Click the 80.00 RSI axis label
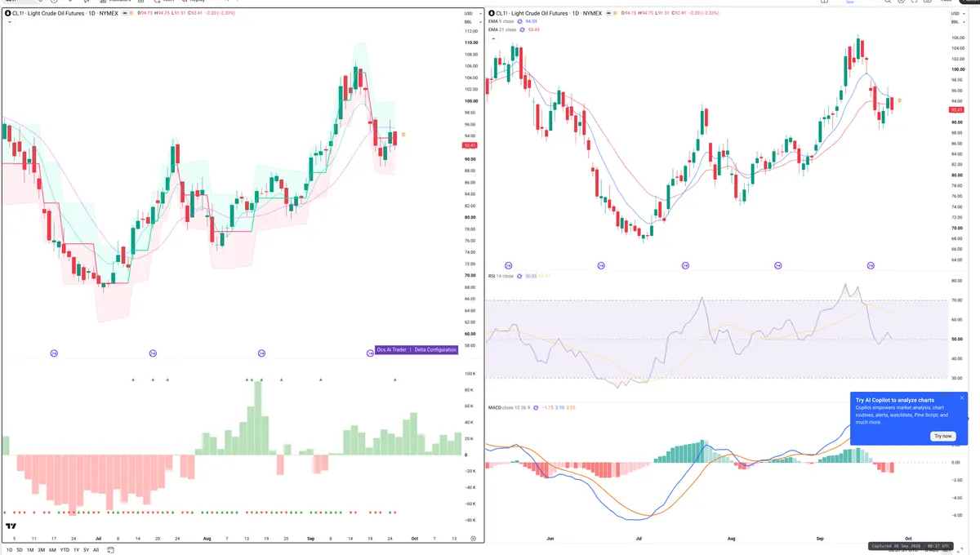Screen dimensions: 980x555 955,281
